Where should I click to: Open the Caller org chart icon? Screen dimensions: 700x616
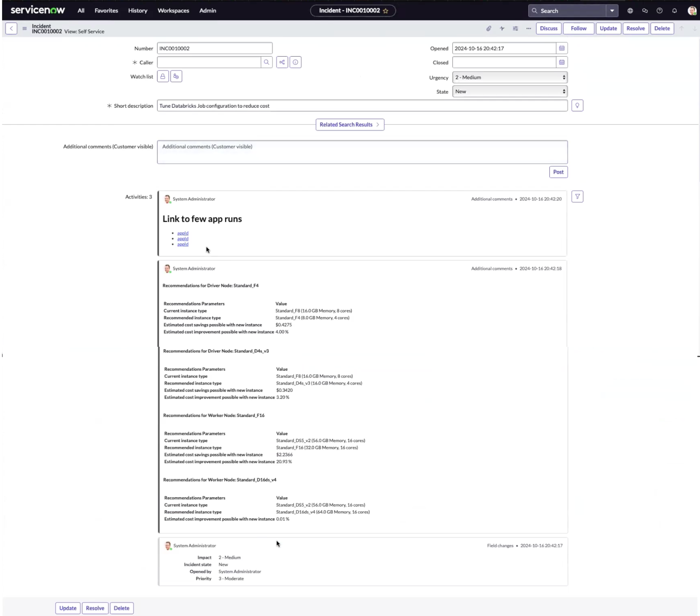pyautogui.click(x=282, y=62)
